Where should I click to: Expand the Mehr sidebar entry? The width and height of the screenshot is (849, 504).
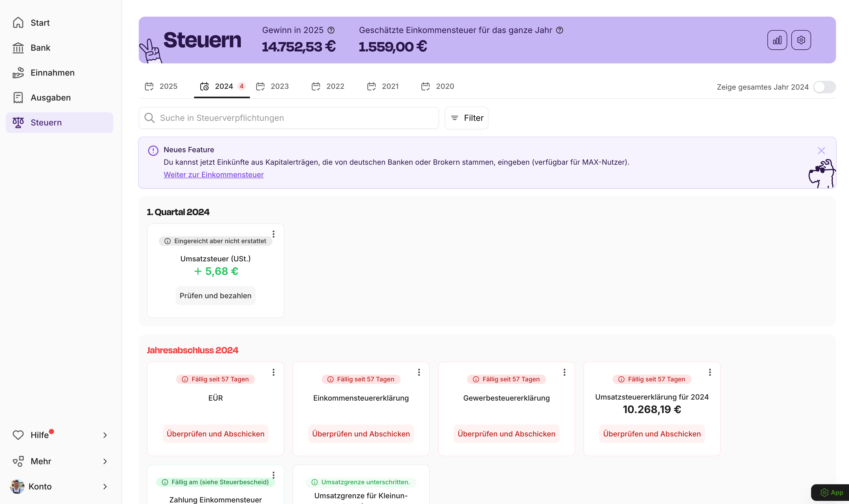click(x=105, y=461)
